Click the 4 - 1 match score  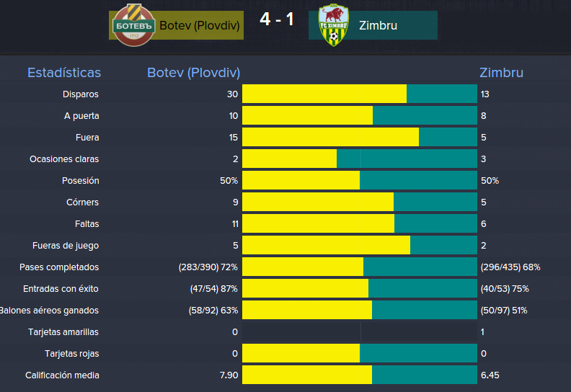click(x=277, y=19)
